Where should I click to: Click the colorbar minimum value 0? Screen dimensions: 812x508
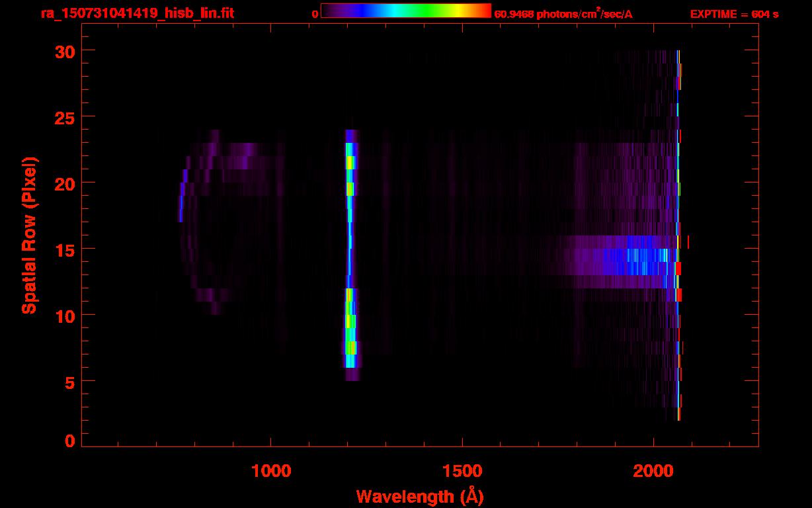point(315,14)
